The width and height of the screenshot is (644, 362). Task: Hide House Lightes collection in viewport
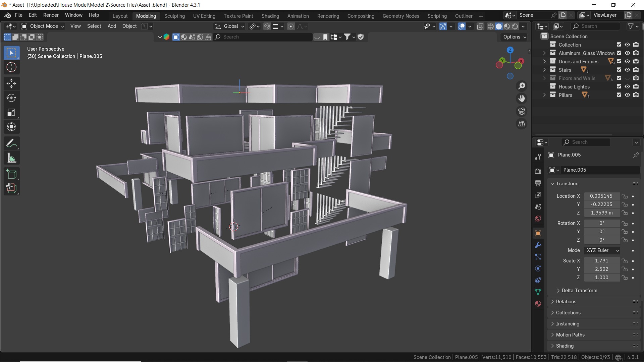coord(627,86)
